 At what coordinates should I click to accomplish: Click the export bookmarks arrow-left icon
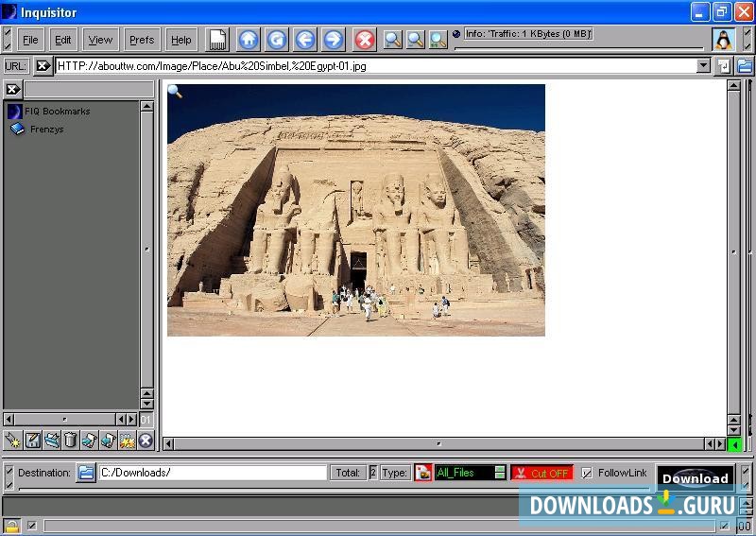(108, 440)
